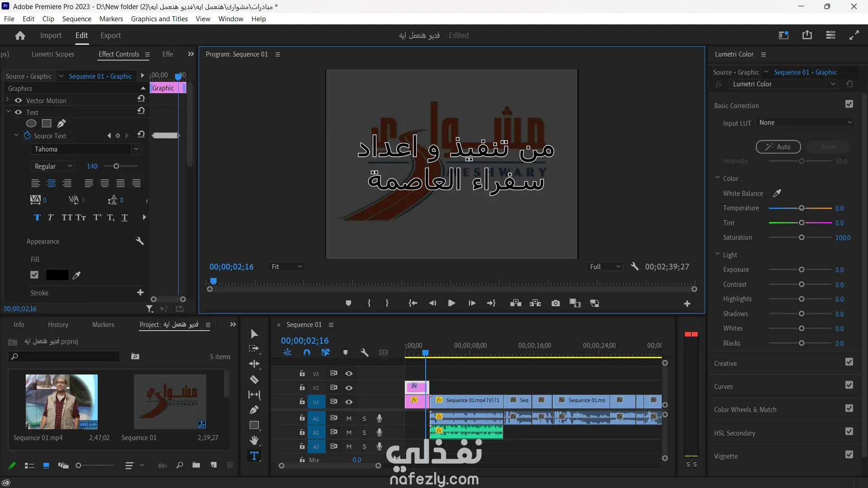Select the Type tool
The width and height of the screenshot is (868, 488).
point(254,456)
